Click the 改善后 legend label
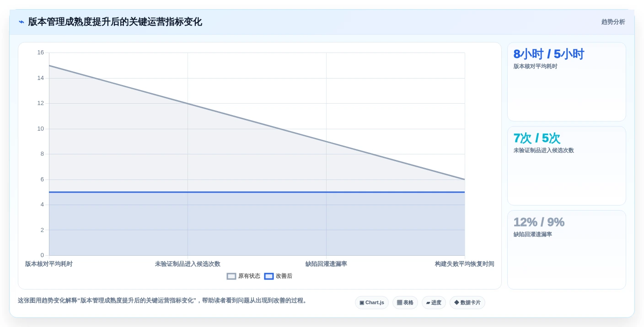Screen dimensions: 644x327 pos(284,276)
